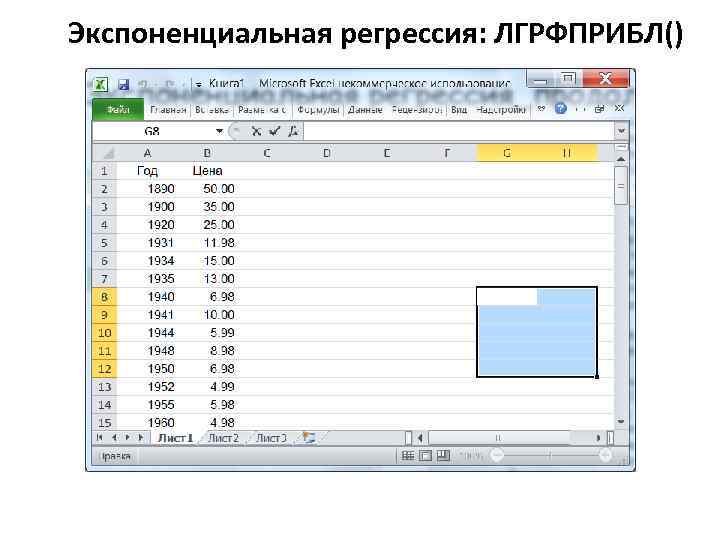Cancel the entry with the formula bar X

256,131
